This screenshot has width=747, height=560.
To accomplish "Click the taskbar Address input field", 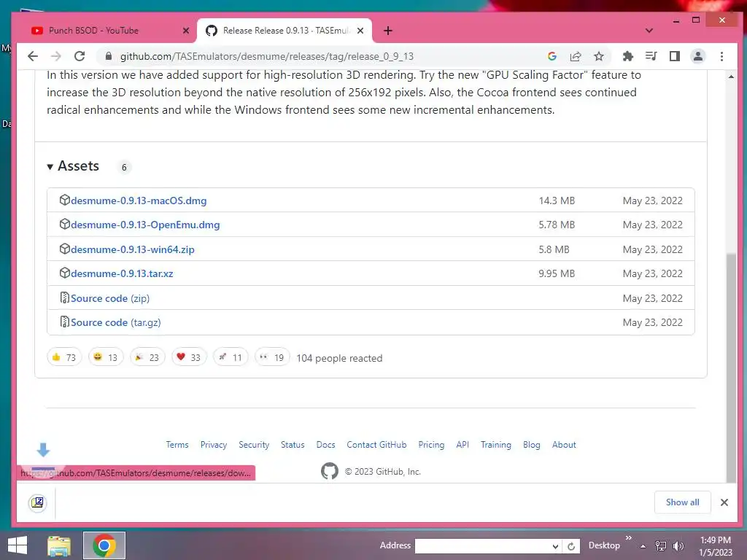I will (x=482, y=546).
